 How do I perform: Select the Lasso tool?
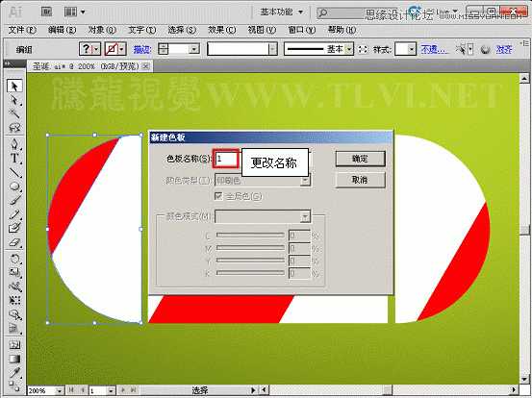click(14, 128)
